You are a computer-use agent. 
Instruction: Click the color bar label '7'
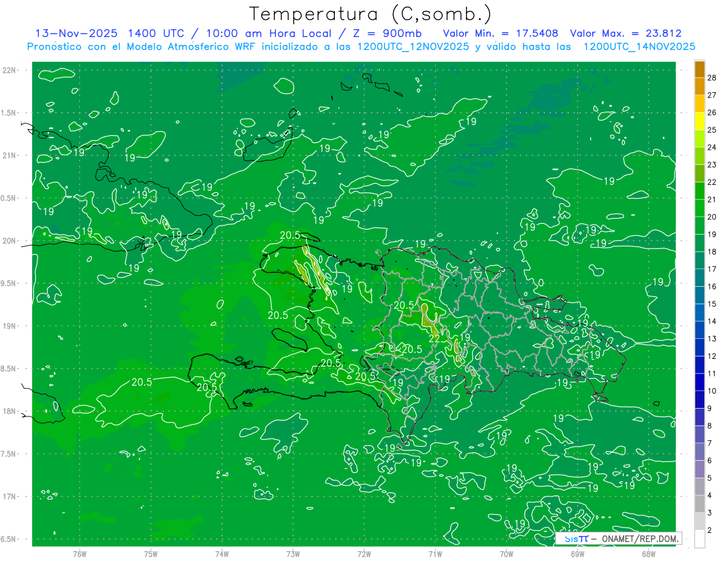click(710, 443)
